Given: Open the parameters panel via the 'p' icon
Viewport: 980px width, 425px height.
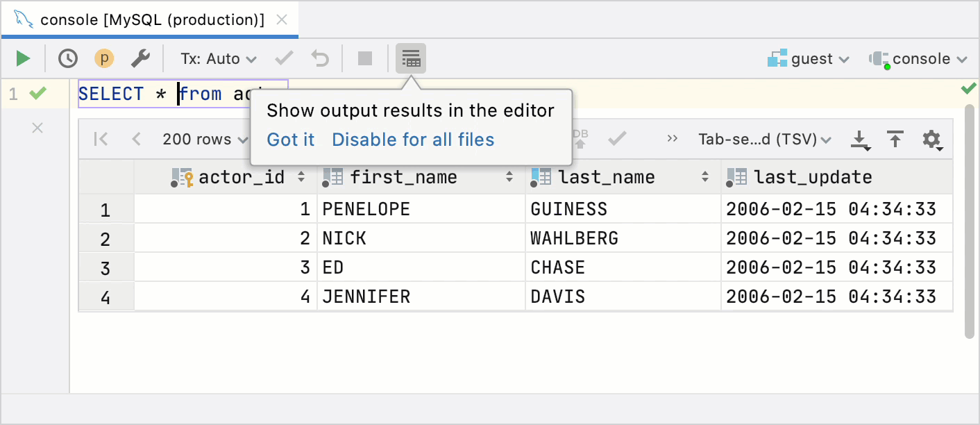Looking at the screenshot, I should (x=104, y=58).
